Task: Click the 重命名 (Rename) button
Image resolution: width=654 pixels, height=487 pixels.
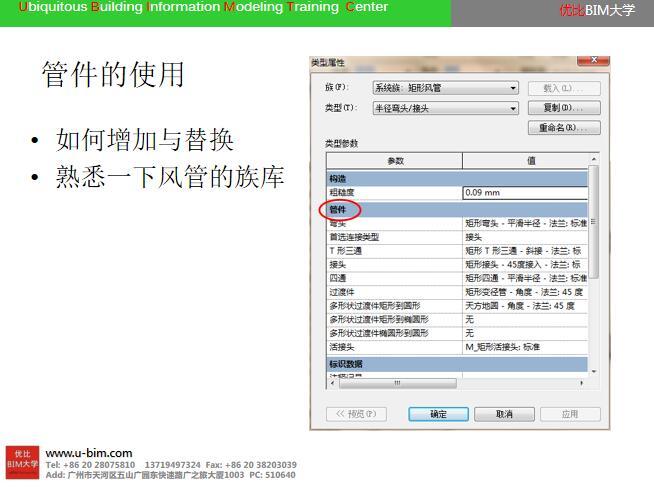Action: pos(563,128)
